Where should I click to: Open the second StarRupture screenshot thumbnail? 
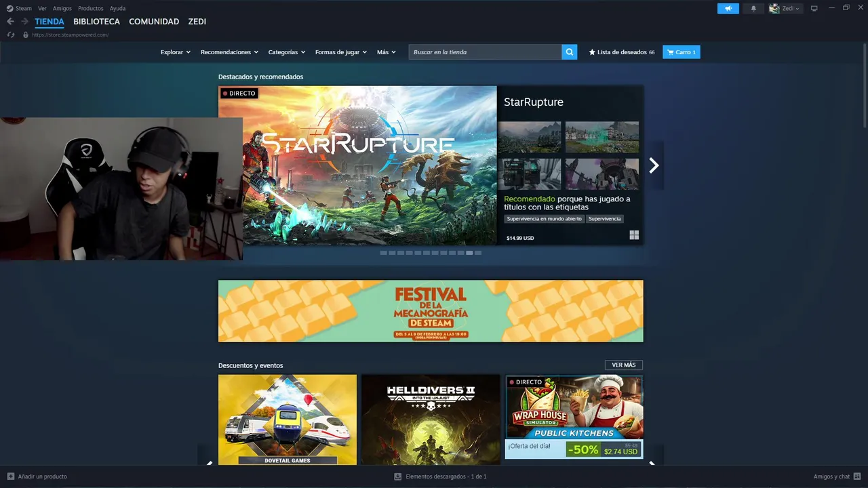tap(602, 138)
